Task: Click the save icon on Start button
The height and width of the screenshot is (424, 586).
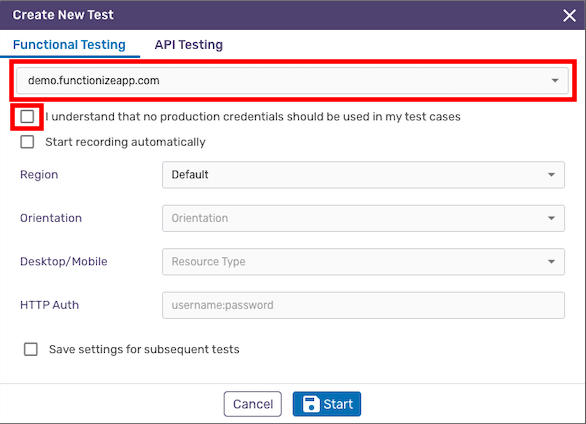Action: coord(311,404)
